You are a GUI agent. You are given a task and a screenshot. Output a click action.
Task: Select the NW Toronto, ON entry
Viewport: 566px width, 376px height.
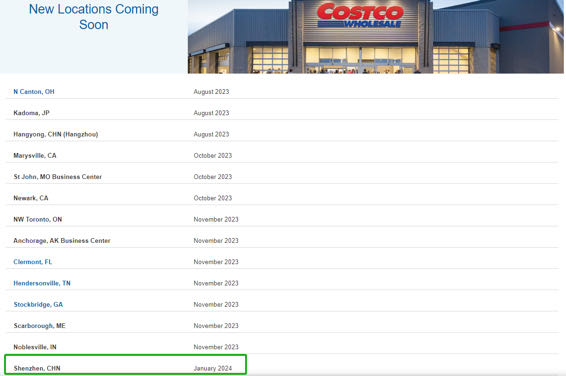pyautogui.click(x=38, y=219)
